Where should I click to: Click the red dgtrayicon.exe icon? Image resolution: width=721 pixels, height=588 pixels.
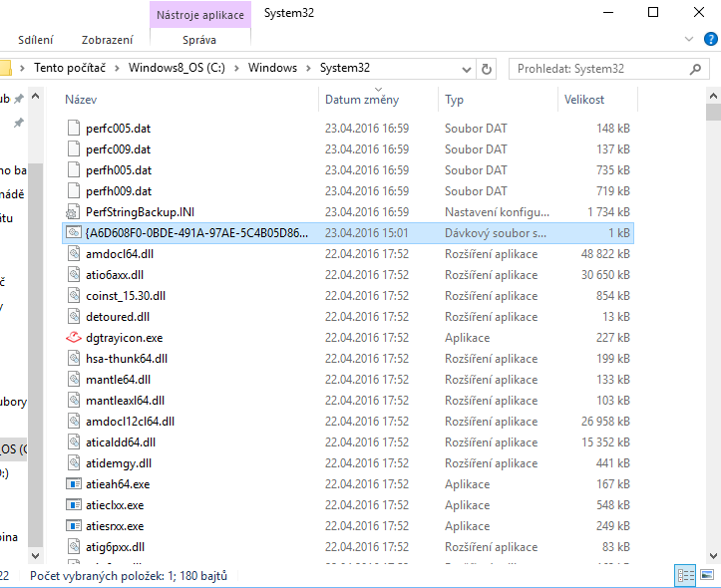click(x=74, y=338)
